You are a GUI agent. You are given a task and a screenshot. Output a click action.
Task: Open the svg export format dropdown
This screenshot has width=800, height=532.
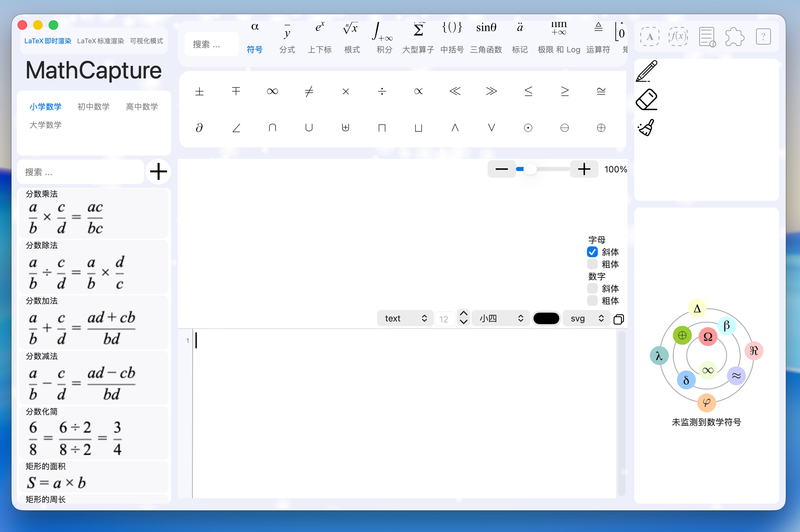(587, 318)
